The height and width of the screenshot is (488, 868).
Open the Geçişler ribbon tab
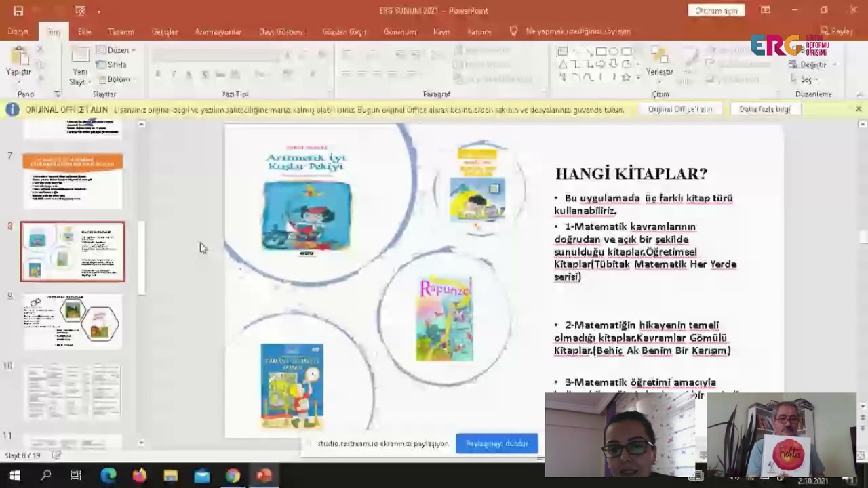point(165,32)
